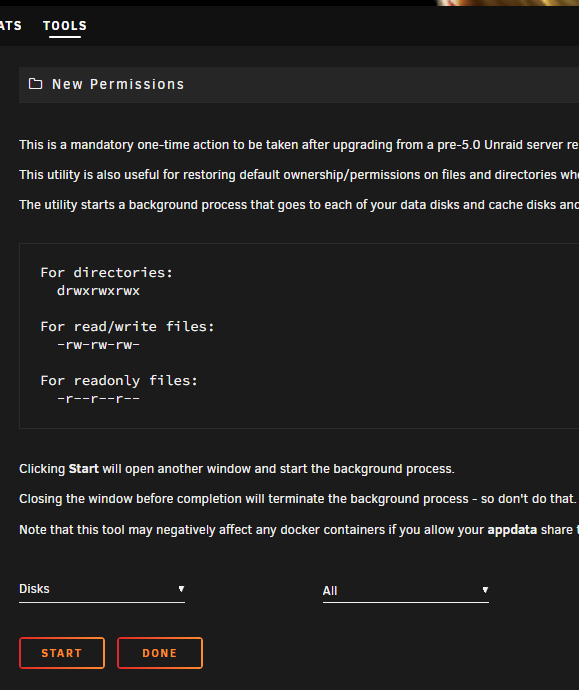Switch to the partially visible STATS tab

pyautogui.click(x=11, y=26)
